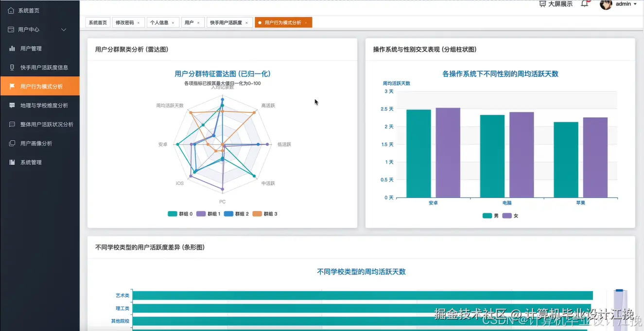Toggle 群组 1 series in radar legend
The image size is (644, 331).
coord(209,214)
